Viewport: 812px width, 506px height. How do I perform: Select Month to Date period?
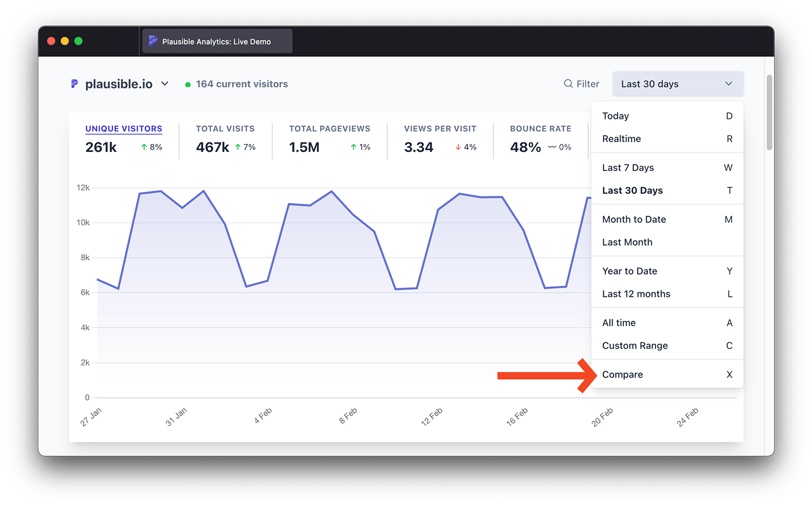[667, 219]
